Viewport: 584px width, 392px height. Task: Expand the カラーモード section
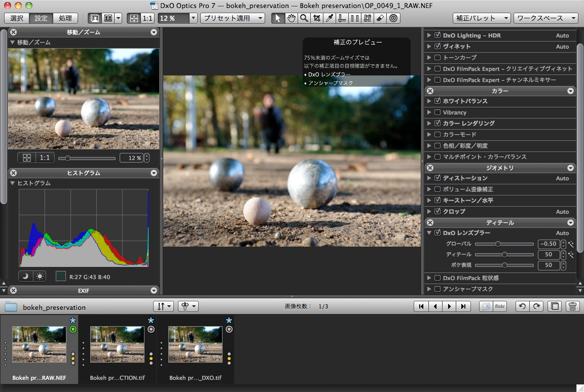(x=429, y=135)
